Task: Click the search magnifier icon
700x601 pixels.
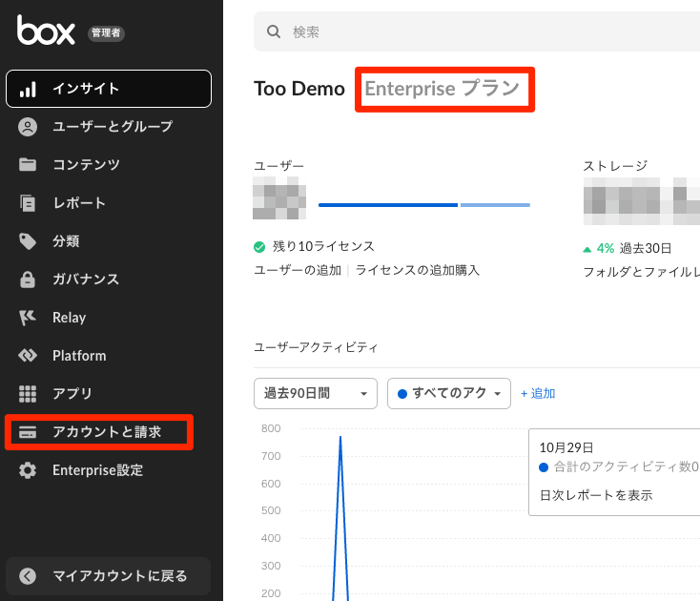Action: [x=274, y=31]
